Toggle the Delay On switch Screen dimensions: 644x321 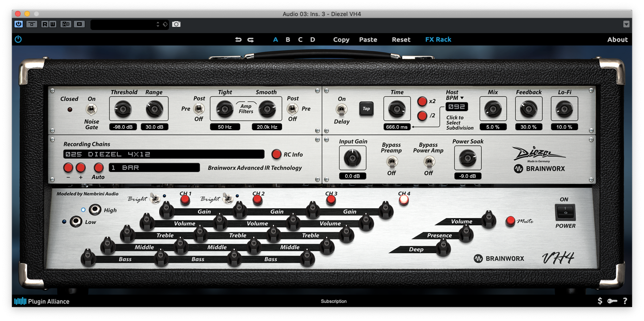(341, 109)
